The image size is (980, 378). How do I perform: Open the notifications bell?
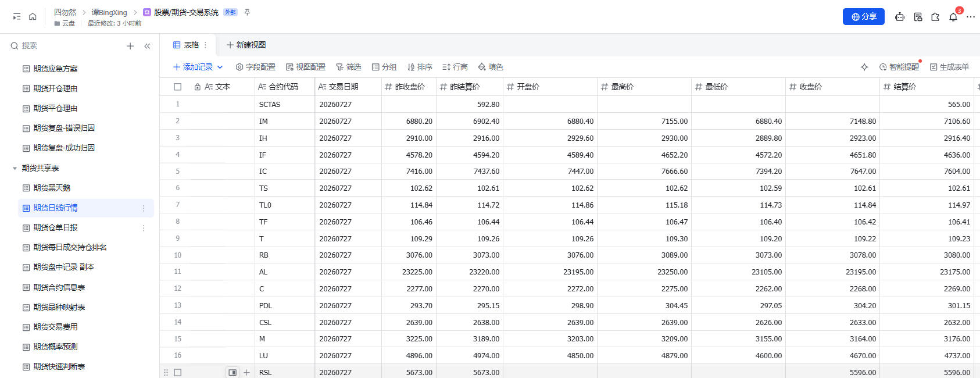[x=953, y=17]
